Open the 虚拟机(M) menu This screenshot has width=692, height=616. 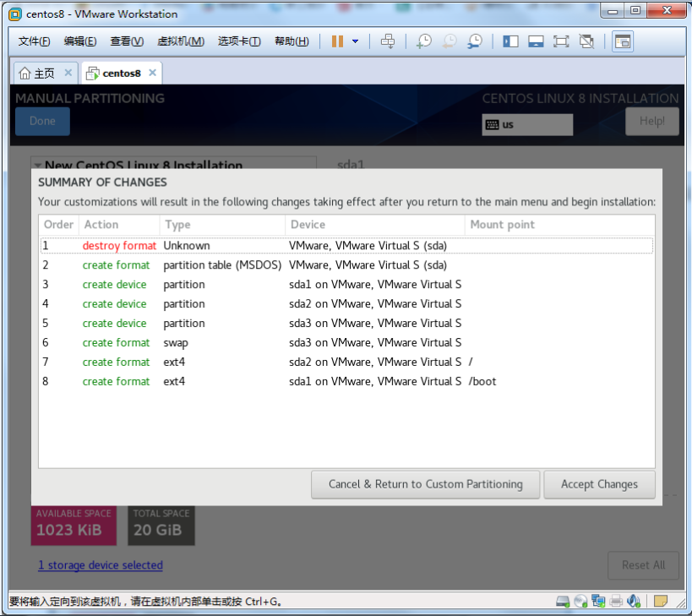[x=181, y=41]
